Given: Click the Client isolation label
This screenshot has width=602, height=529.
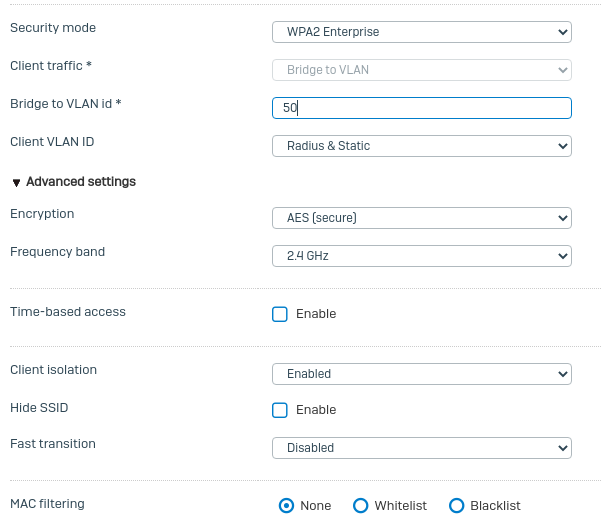Looking at the screenshot, I should coord(53,370).
